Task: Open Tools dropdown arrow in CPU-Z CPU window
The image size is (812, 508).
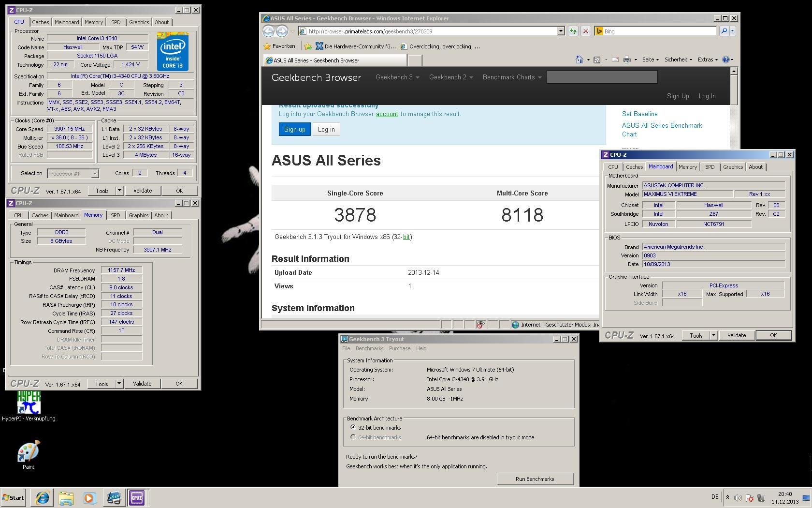Action: [119, 191]
